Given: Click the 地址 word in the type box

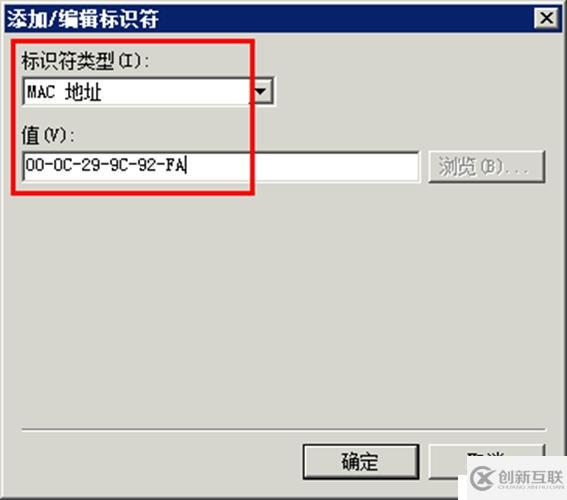Looking at the screenshot, I should (x=83, y=92).
